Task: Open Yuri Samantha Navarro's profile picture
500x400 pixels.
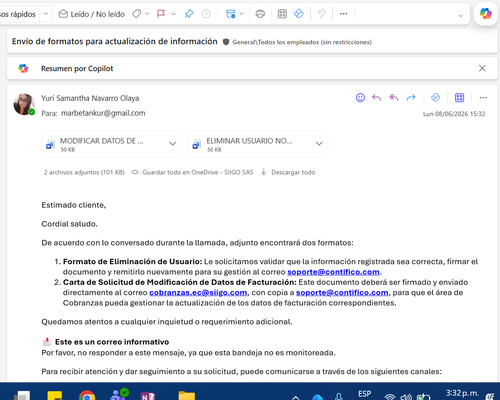Action: tap(24, 104)
